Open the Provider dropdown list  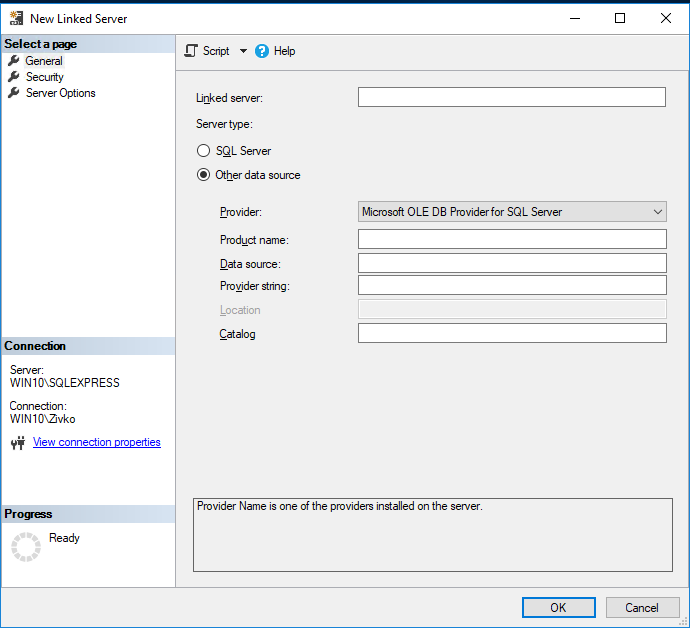(x=512, y=212)
